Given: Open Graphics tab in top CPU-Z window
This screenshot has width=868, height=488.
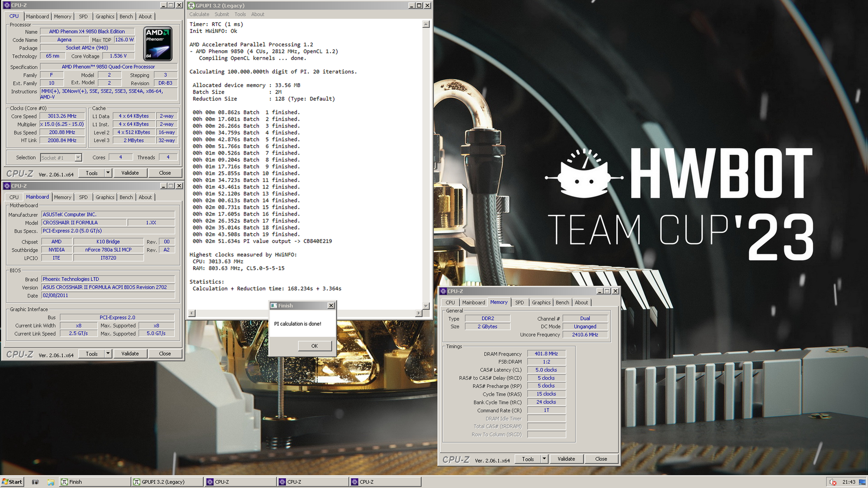Looking at the screenshot, I should click(x=105, y=16).
